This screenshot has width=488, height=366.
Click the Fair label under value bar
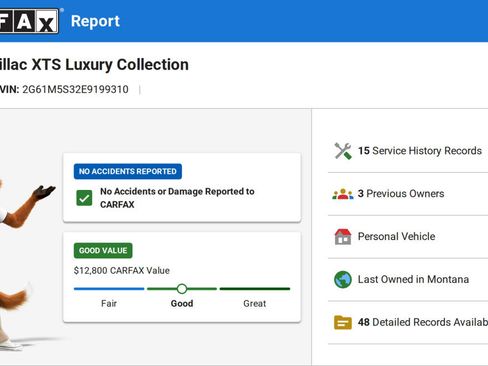pyautogui.click(x=109, y=303)
